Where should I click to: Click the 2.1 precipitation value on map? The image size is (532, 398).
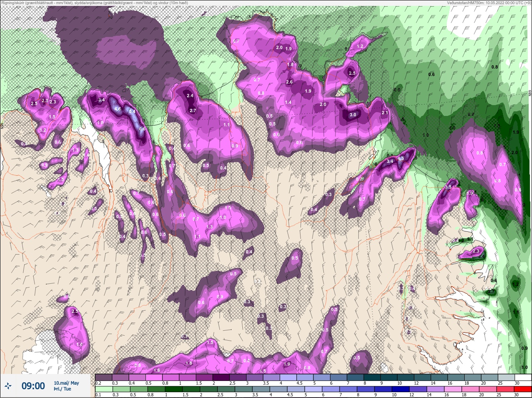tap(384, 113)
